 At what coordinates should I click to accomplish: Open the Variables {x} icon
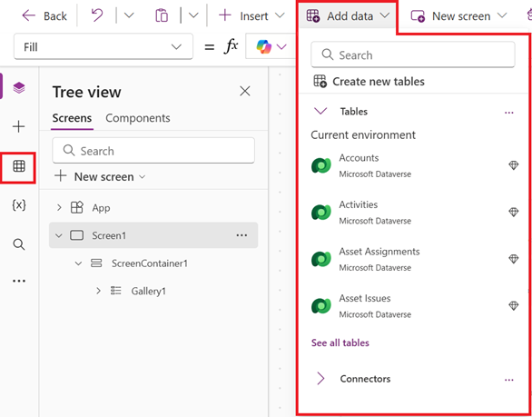19,205
